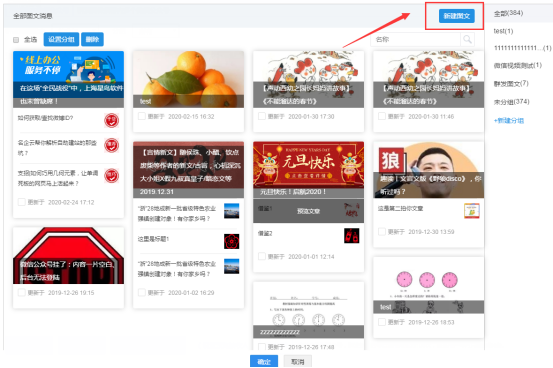Click the 元旦快乐 red banner thumbnail
The image size is (553, 368).
(x=308, y=169)
